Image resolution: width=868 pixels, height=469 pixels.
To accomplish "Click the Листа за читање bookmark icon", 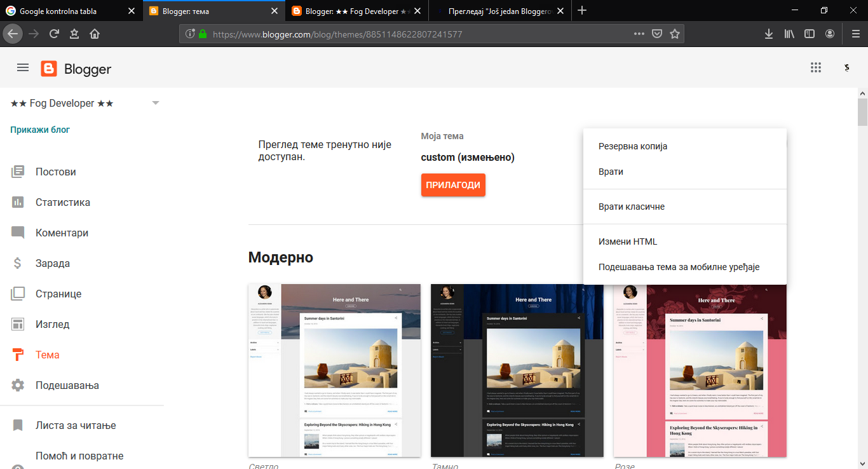I will pos(18,425).
